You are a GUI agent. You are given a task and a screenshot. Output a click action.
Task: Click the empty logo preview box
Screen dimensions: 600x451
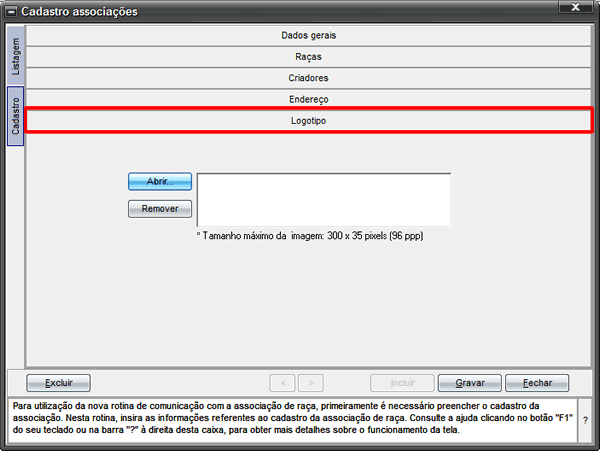coord(324,200)
